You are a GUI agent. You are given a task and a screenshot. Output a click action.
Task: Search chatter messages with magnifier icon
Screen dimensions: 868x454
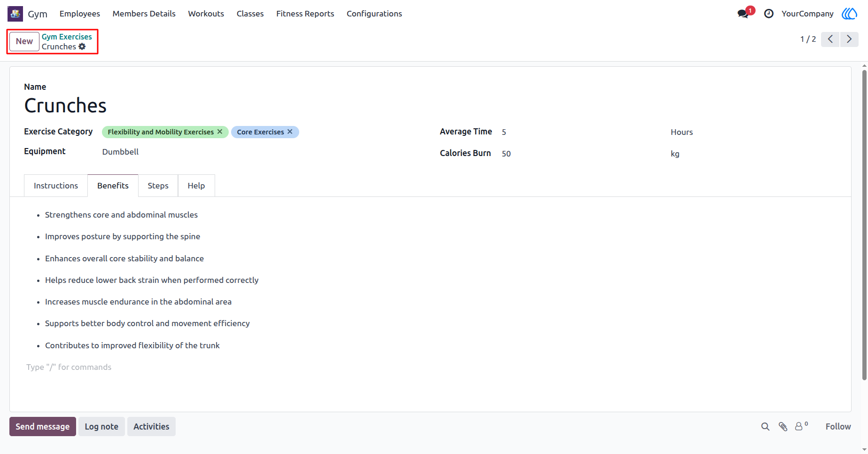click(x=765, y=426)
